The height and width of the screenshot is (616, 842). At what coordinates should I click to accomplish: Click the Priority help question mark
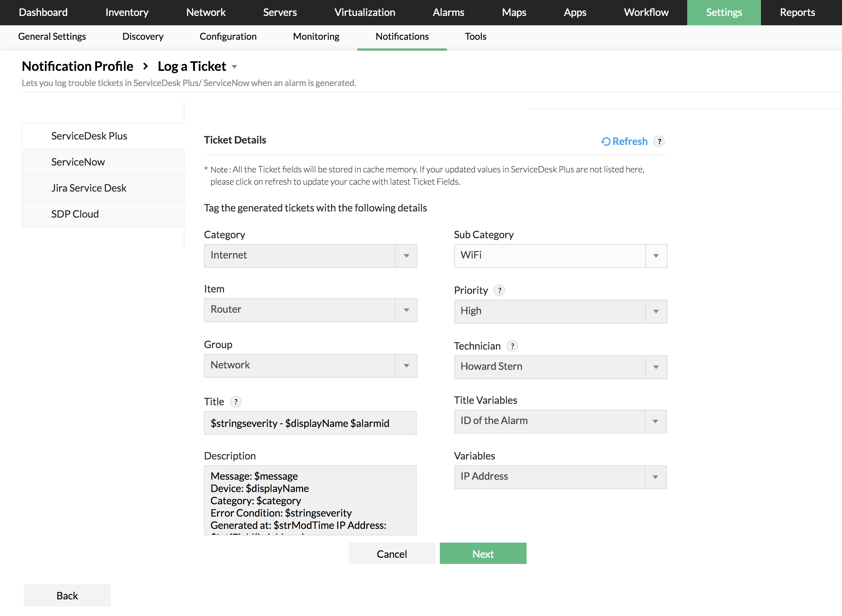(499, 290)
